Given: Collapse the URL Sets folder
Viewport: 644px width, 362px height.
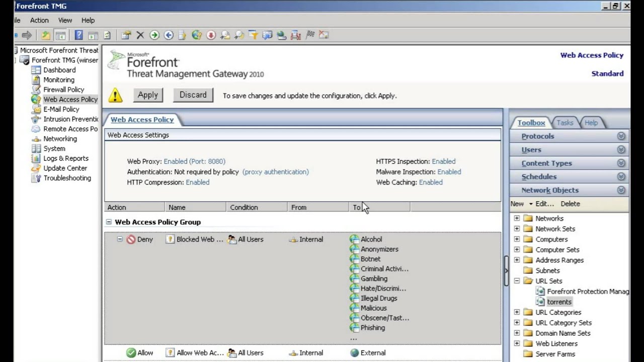Looking at the screenshot, I should point(517,281).
